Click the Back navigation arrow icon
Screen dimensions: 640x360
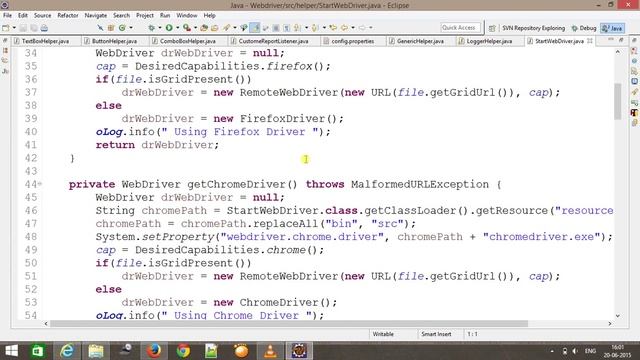pos(344,28)
